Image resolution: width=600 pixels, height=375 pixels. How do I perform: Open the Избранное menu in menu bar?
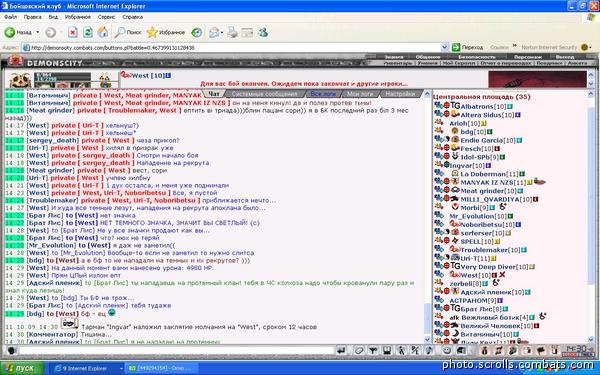[x=78, y=17]
